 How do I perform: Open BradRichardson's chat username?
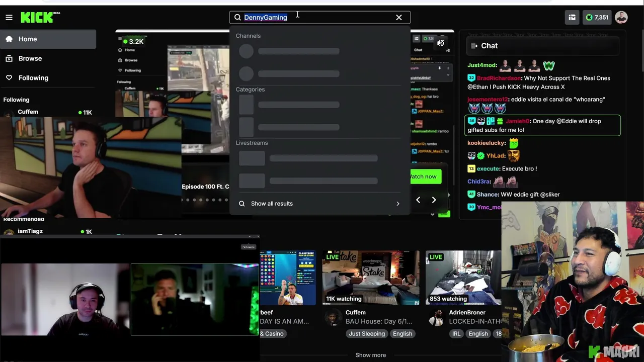pos(499,78)
